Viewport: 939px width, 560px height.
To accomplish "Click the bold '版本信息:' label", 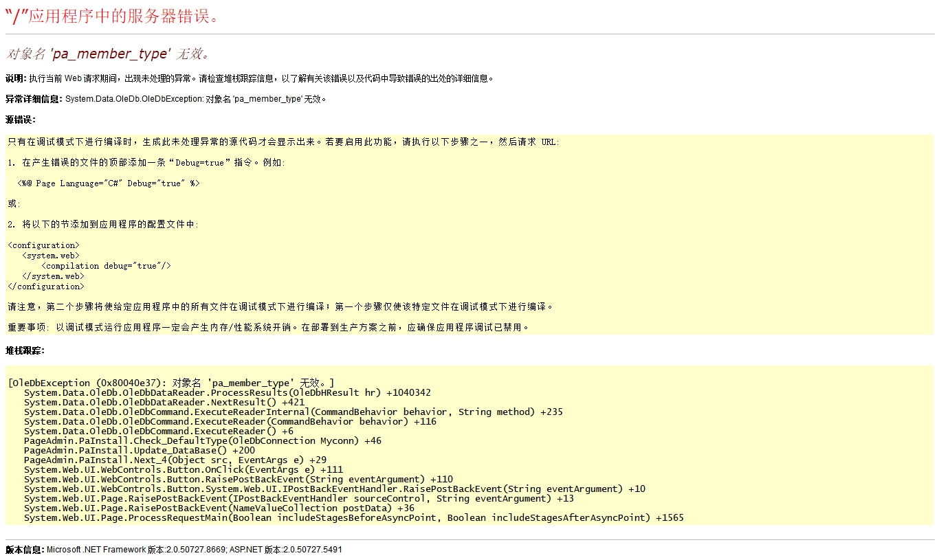I will 25,550.
